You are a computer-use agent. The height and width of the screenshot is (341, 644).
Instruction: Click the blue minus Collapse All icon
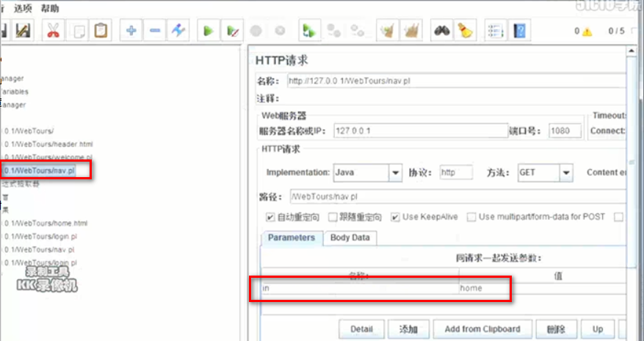(x=155, y=31)
